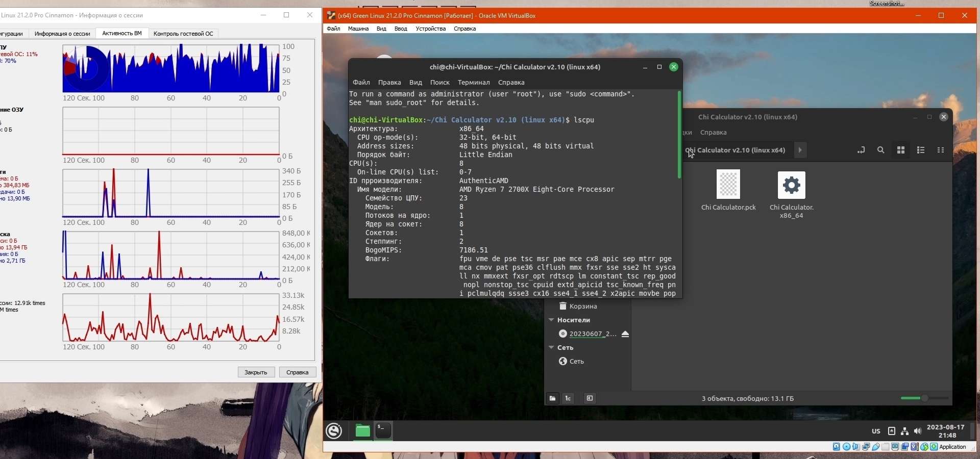Switch file manager to list view
The image size is (980, 459).
[921, 150]
